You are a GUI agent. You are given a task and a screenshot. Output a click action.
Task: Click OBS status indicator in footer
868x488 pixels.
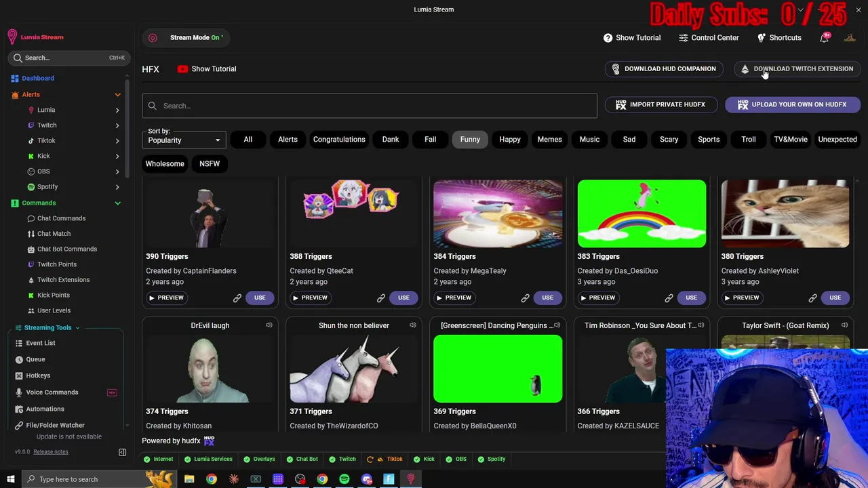point(456,459)
